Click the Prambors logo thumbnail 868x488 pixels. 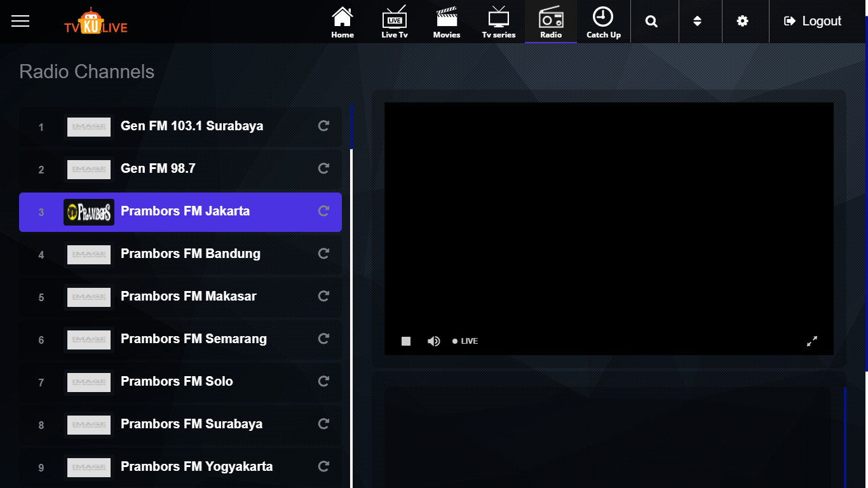89,212
